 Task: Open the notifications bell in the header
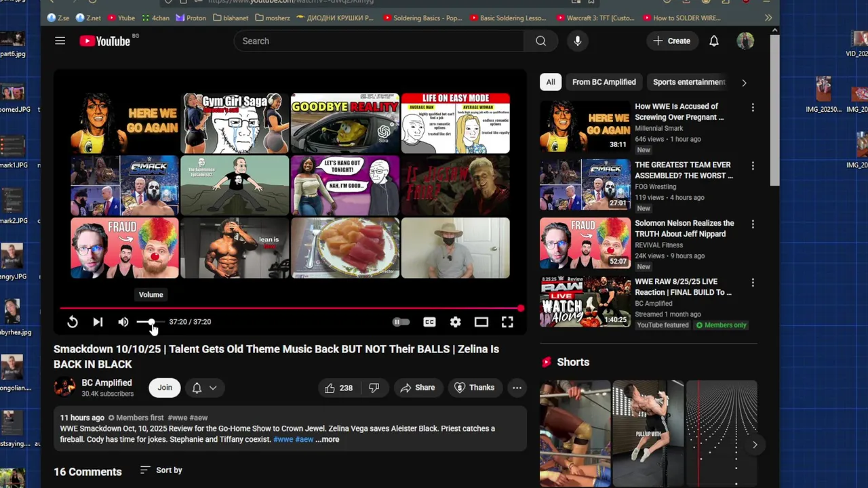point(714,41)
